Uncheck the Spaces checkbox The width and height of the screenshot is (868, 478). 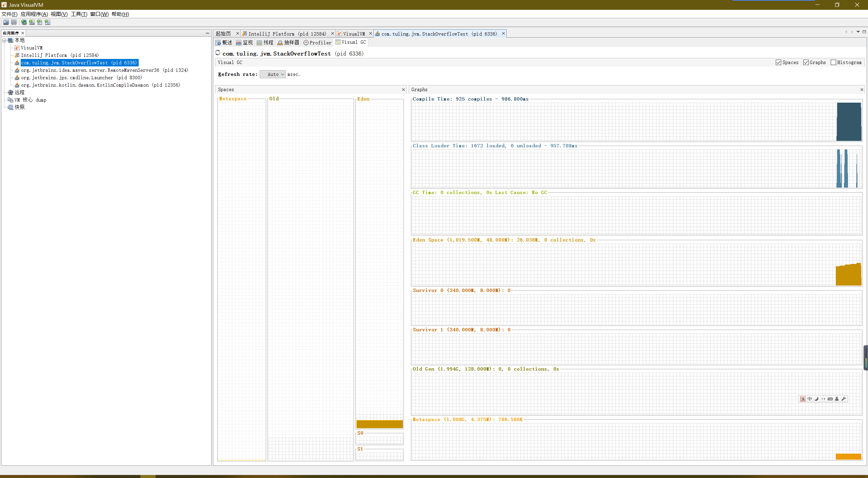point(778,62)
